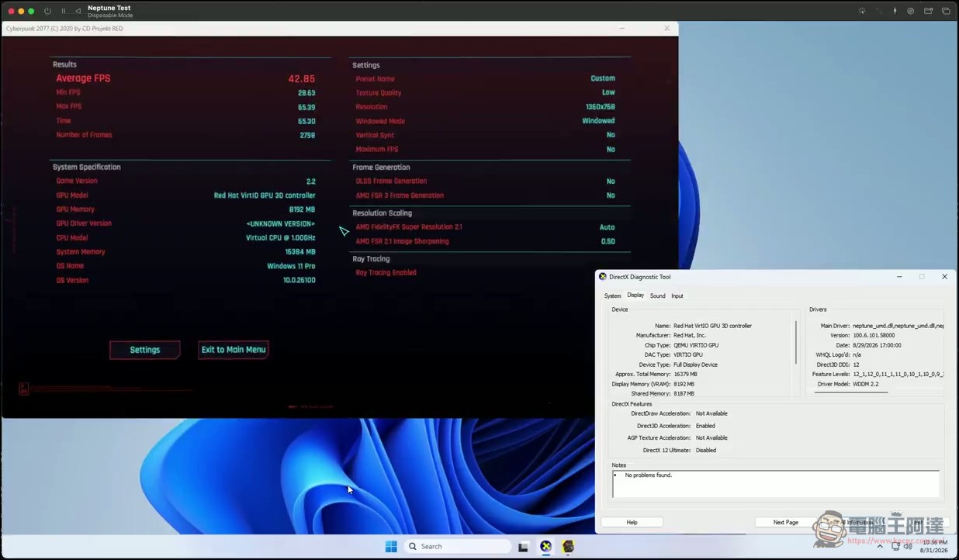Screen dimensions: 959x560
Task: Click the GPU Memory value 8192 MB
Action: click(302, 209)
